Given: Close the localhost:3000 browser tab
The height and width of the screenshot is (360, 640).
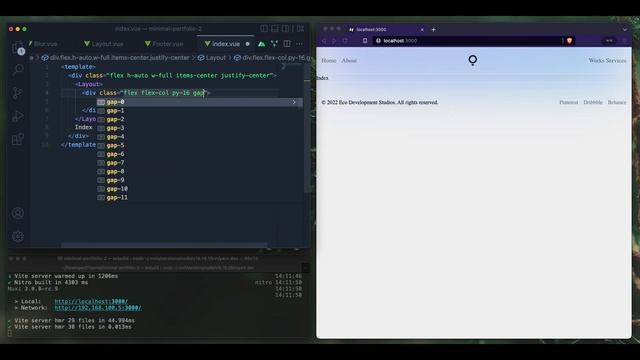Looking at the screenshot, I should 422,29.
